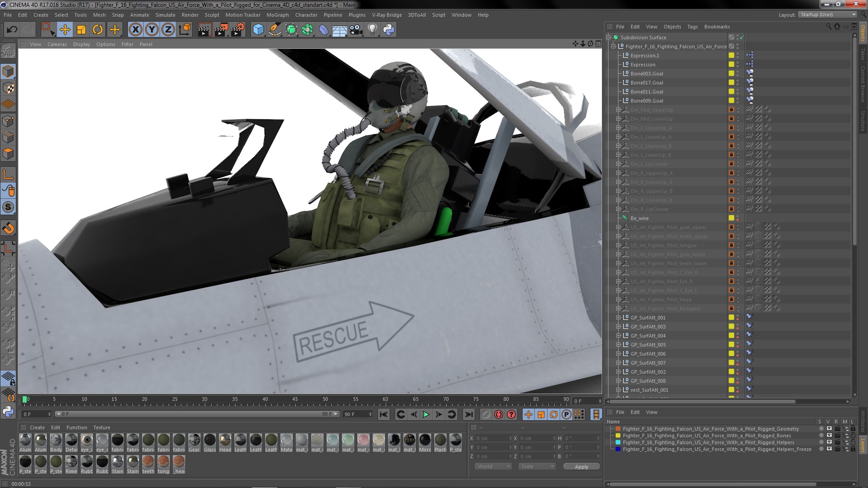868x488 pixels.
Task: Add a Floor environment object
Action: pos(340,30)
